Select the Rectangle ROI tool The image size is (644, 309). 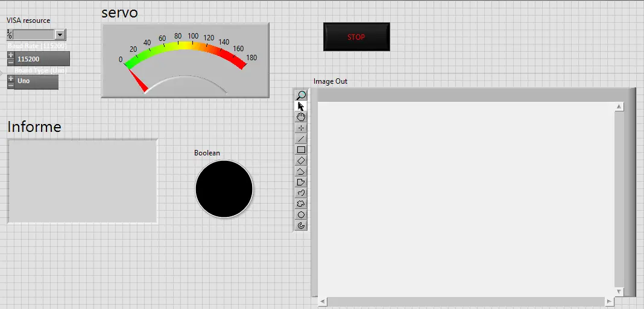[x=301, y=150]
